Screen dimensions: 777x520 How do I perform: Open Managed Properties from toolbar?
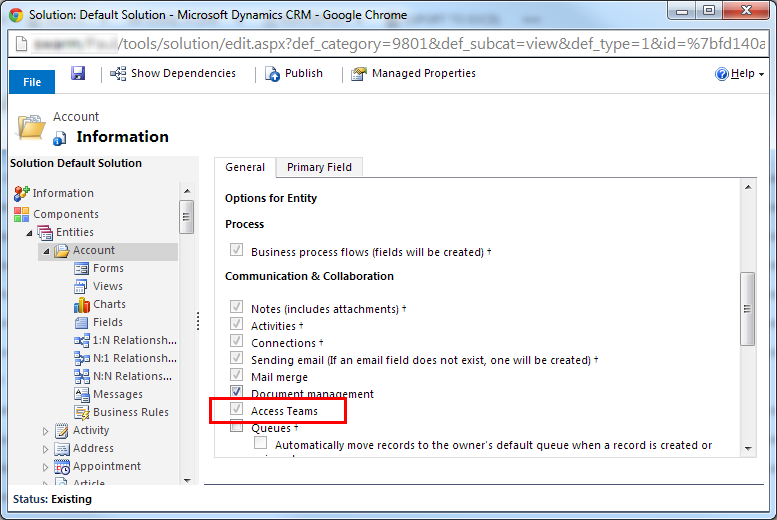359,73
